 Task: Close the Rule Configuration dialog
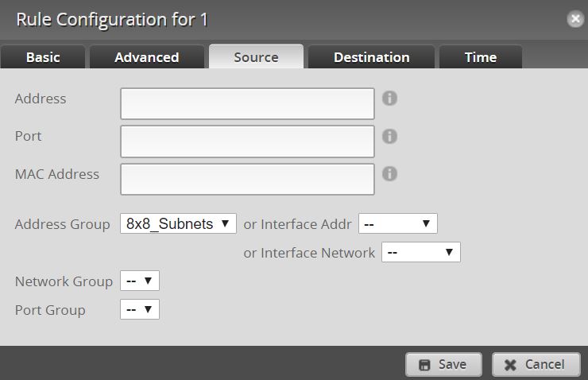(x=574, y=19)
